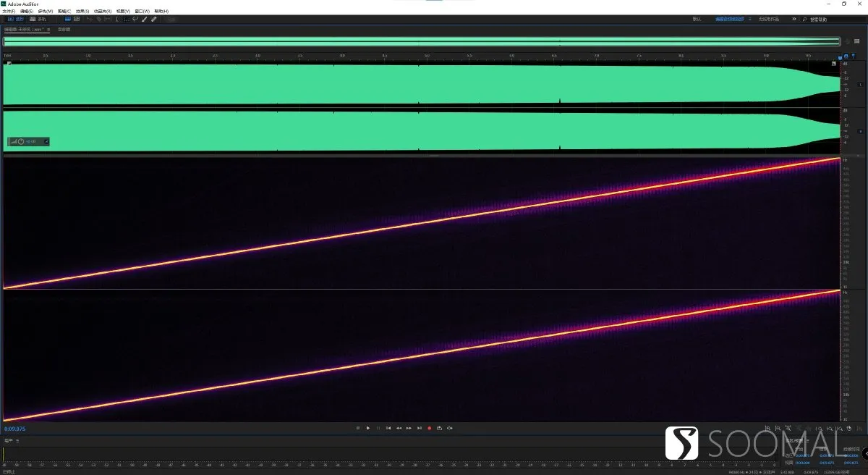Select the Move tool
Image resolution: width=868 pixels, height=475 pixels.
(91, 19)
